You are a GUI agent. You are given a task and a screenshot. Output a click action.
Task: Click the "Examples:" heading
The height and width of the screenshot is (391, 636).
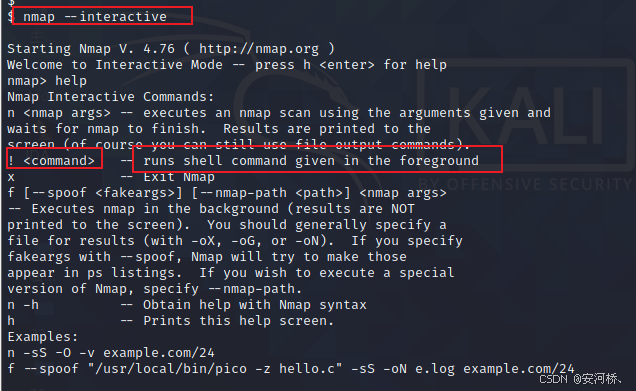pyautogui.click(x=43, y=337)
